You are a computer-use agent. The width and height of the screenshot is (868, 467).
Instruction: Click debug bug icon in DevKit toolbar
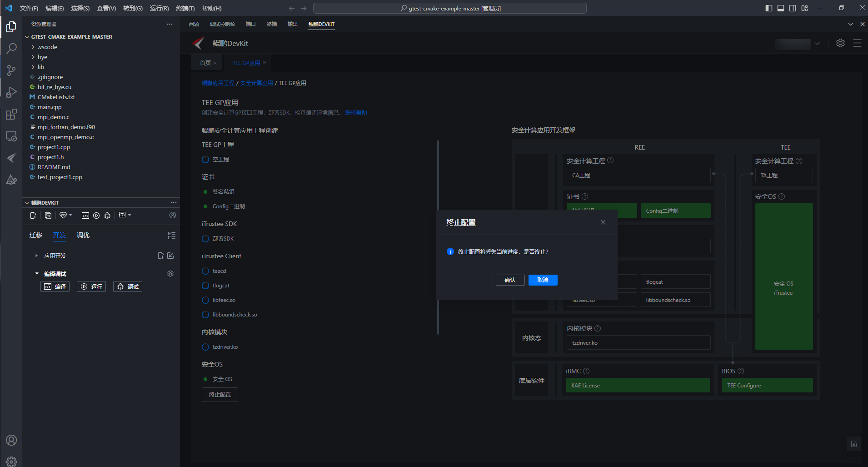pyautogui.click(x=107, y=216)
